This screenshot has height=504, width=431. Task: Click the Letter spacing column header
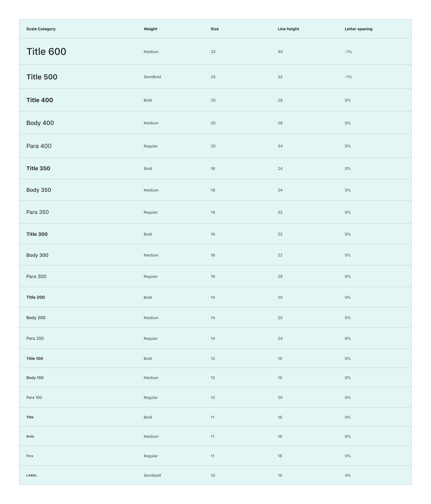[358, 29]
